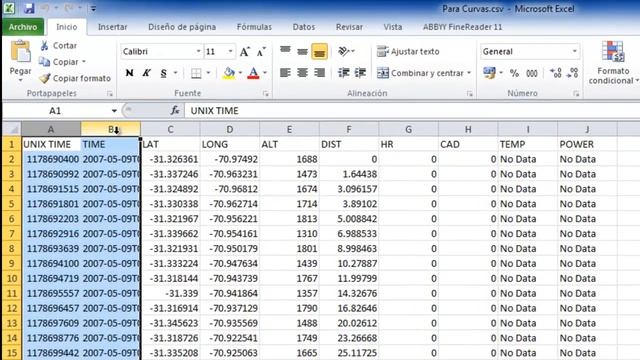
Task: Toggle bold with the N button
Action: point(129,73)
